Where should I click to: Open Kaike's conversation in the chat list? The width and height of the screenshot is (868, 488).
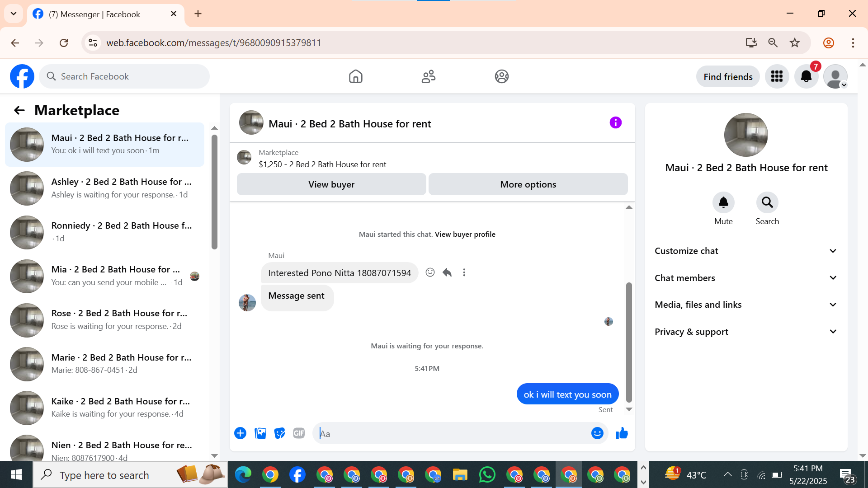[x=104, y=408]
